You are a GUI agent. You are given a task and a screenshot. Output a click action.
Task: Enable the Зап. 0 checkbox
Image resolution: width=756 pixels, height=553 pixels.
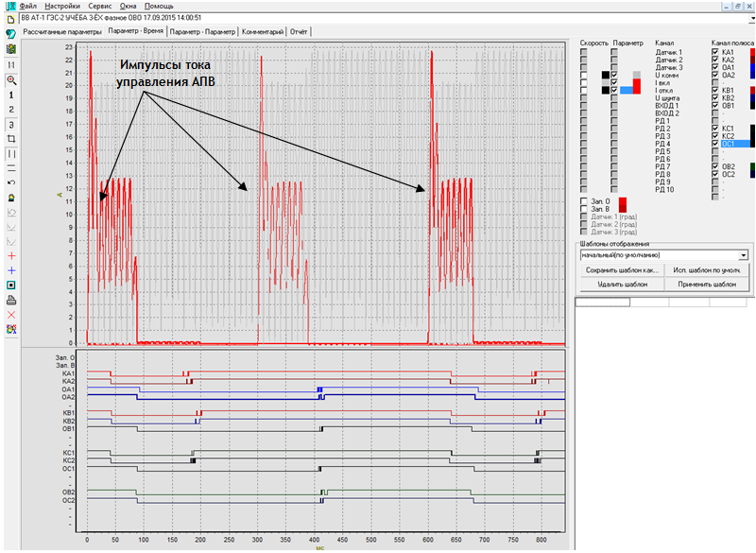pos(583,200)
